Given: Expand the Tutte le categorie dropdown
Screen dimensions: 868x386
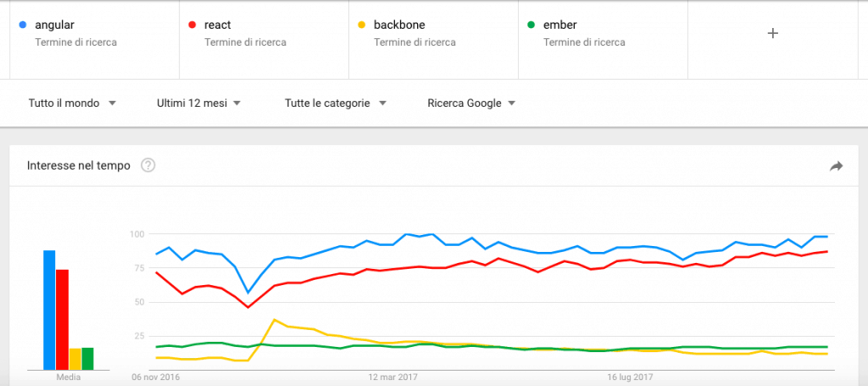Looking at the screenshot, I should [336, 103].
